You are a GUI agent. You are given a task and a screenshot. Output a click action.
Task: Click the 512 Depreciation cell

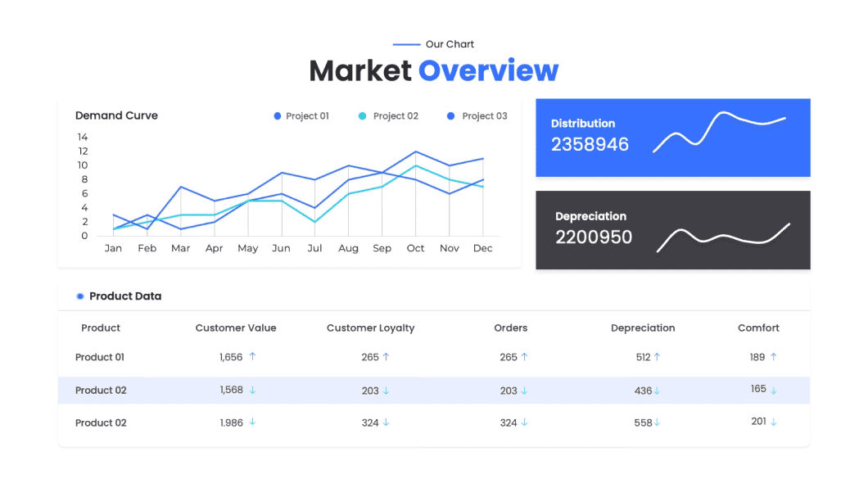tap(644, 358)
